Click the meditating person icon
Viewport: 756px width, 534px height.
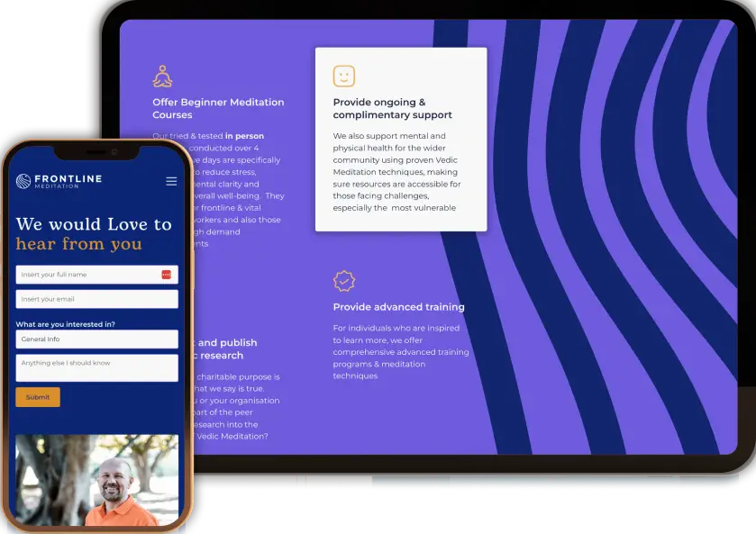pyautogui.click(x=162, y=76)
